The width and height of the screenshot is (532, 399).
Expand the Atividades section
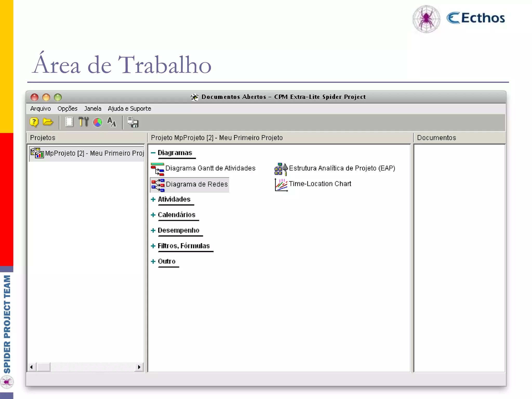[x=153, y=199]
